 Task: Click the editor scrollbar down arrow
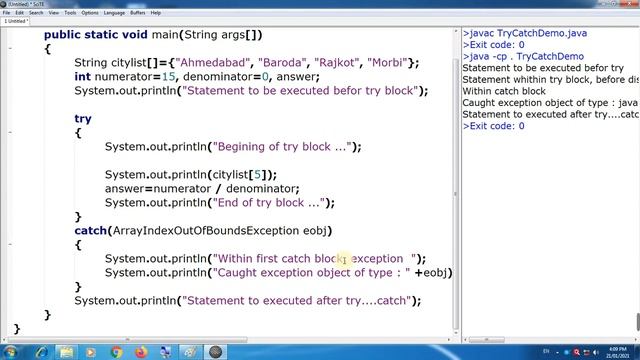tap(456, 333)
